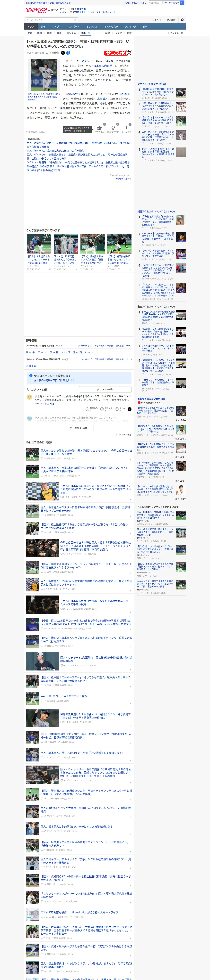Image resolution: width=210 pixels, height=980 pixels.
Task: Open the トップ navigation tab
Action: [31, 27]
